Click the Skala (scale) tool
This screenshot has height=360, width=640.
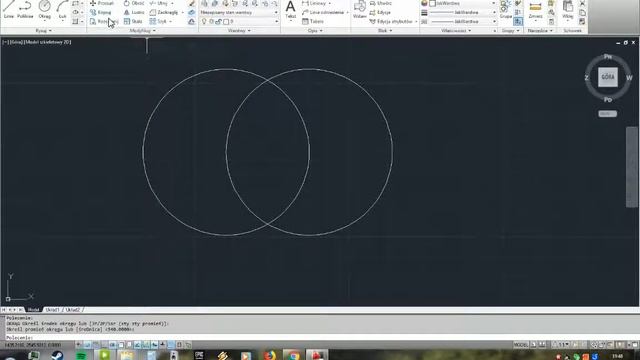133,21
